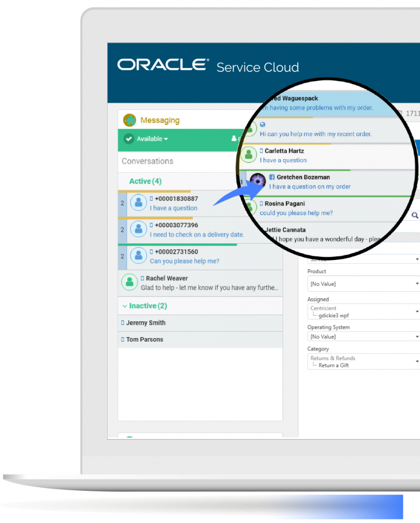Click the agent person icon in green bar
Screen dimensions: 420x523
[234, 138]
